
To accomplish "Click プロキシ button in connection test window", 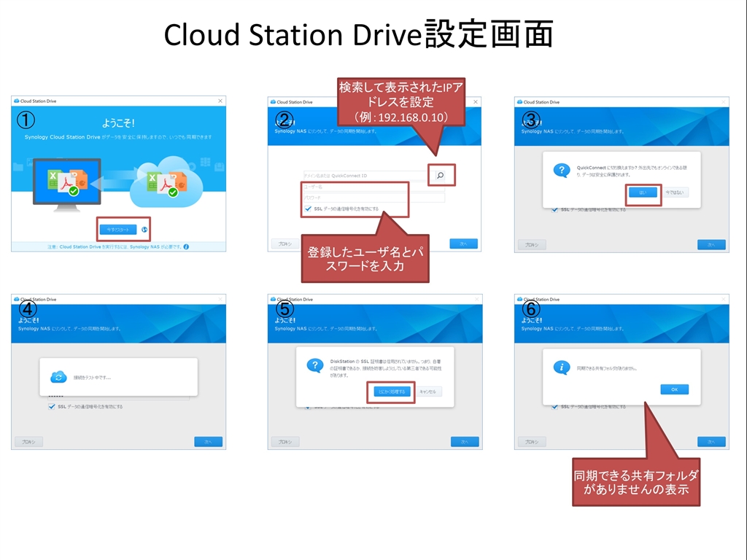I will pos(28,442).
